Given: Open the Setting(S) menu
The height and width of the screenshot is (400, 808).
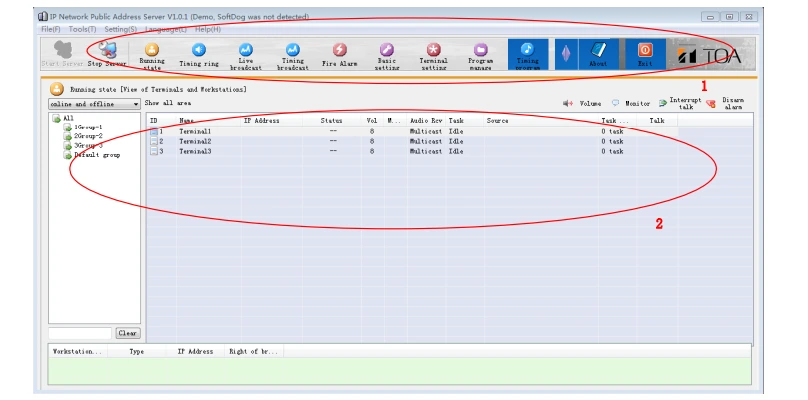Looking at the screenshot, I should [x=121, y=29].
